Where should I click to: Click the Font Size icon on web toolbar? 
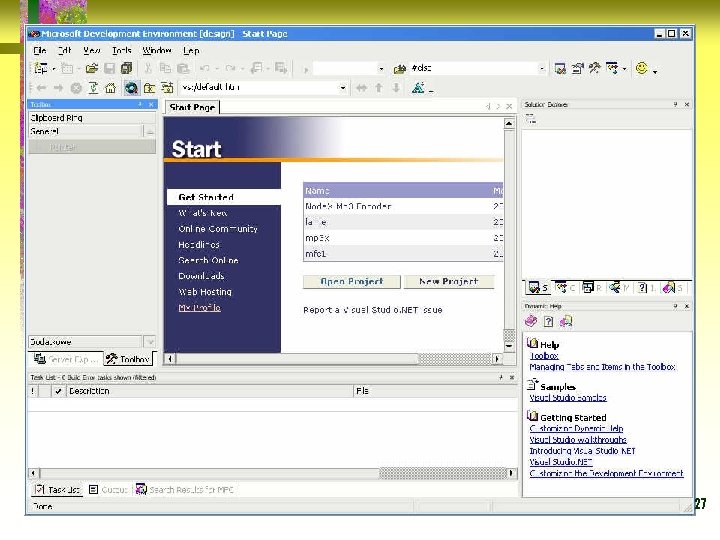click(x=418, y=87)
